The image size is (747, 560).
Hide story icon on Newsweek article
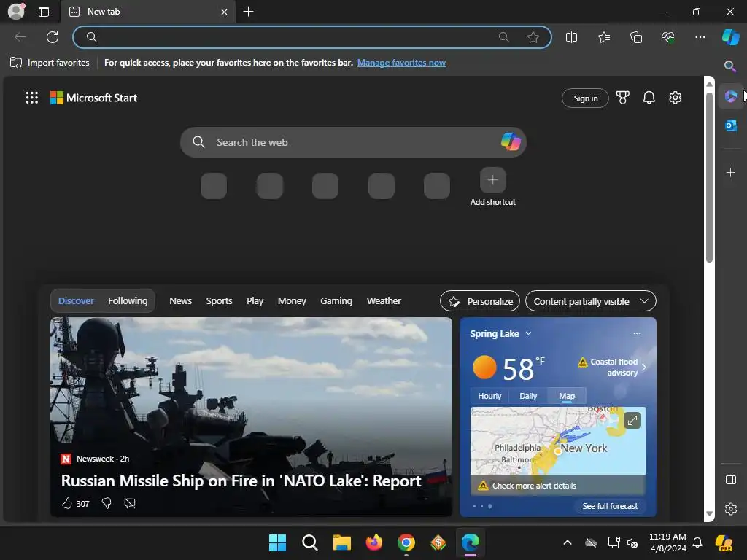click(130, 503)
